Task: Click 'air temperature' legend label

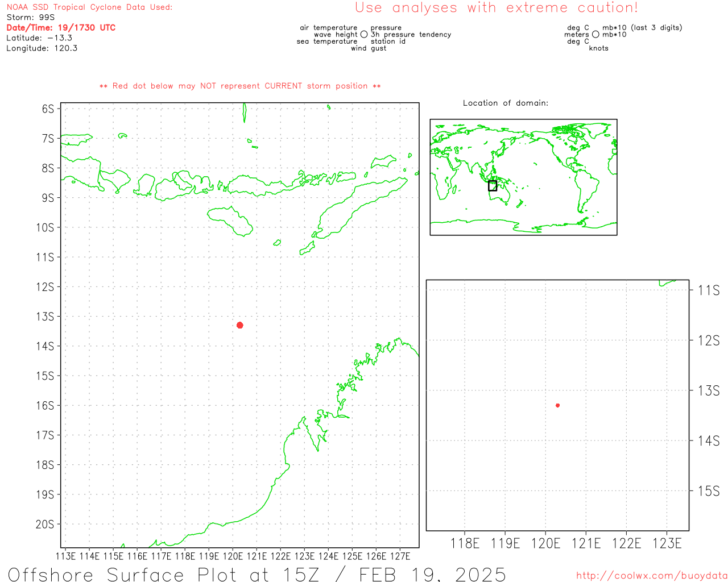Action: click(329, 27)
